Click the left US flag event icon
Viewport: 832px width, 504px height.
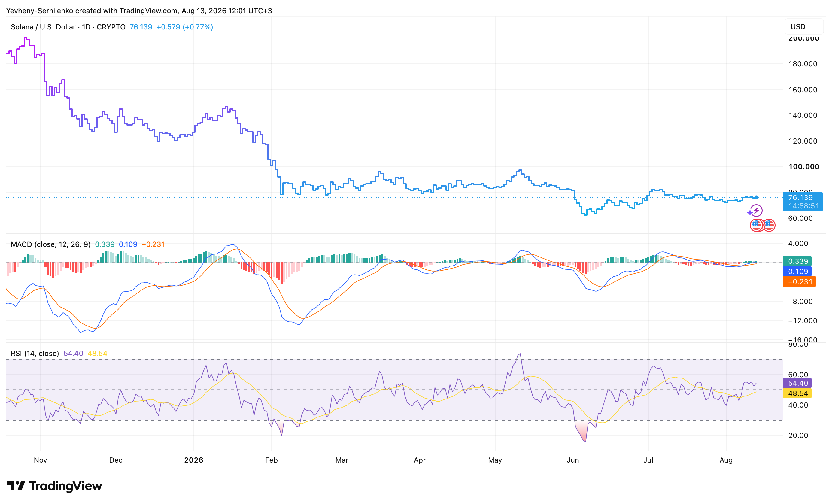(756, 225)
